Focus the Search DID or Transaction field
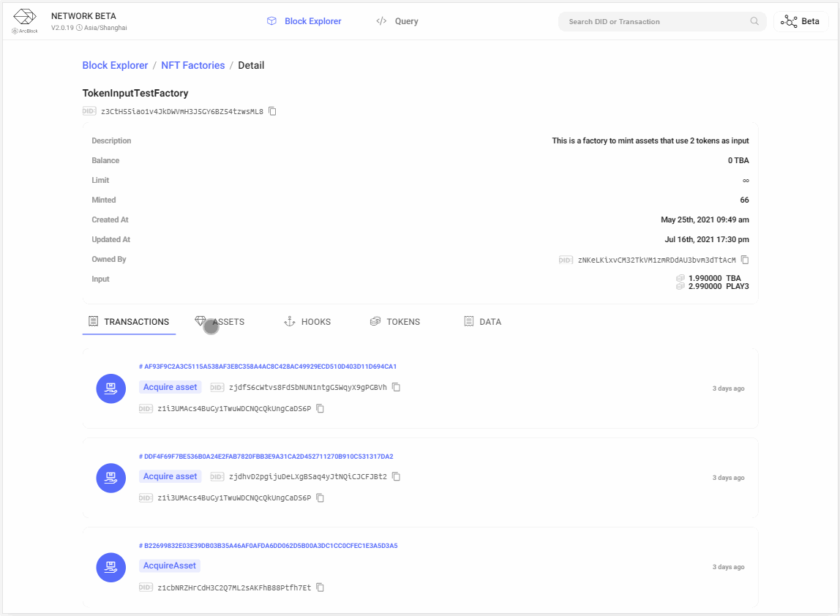The width and height of the screenshot is (840, 616). click(655, 21)
